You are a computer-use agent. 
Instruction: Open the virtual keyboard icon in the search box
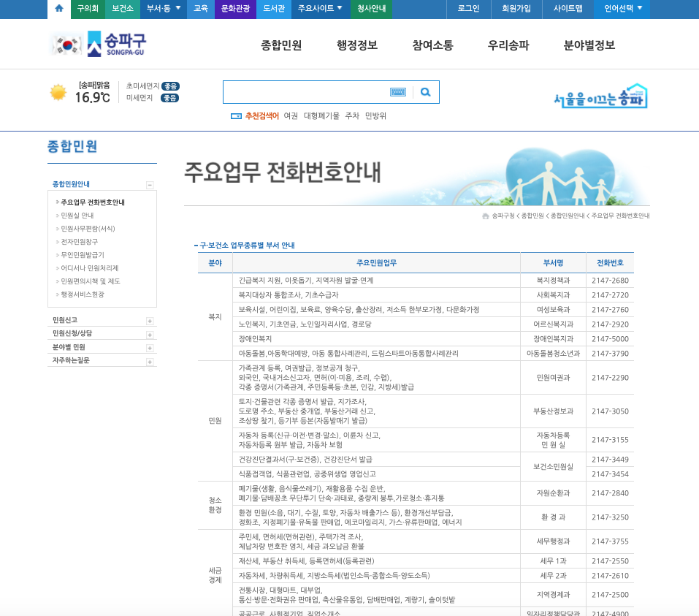coord(398,91)
